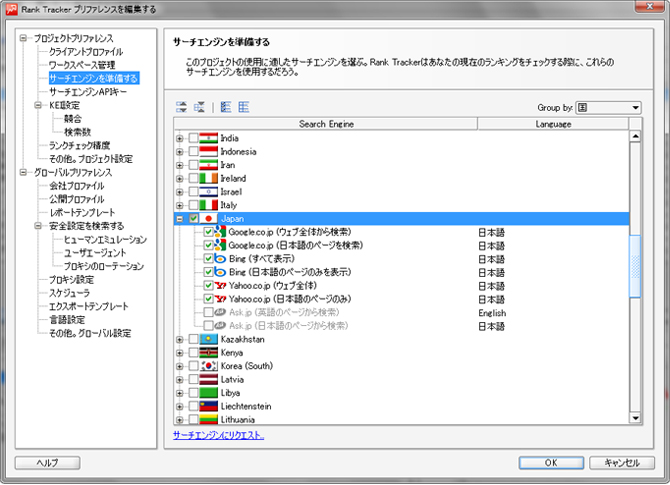670x485 pixels.
Task: Click the South Korea flag icon
Action: tap(209, 366)
